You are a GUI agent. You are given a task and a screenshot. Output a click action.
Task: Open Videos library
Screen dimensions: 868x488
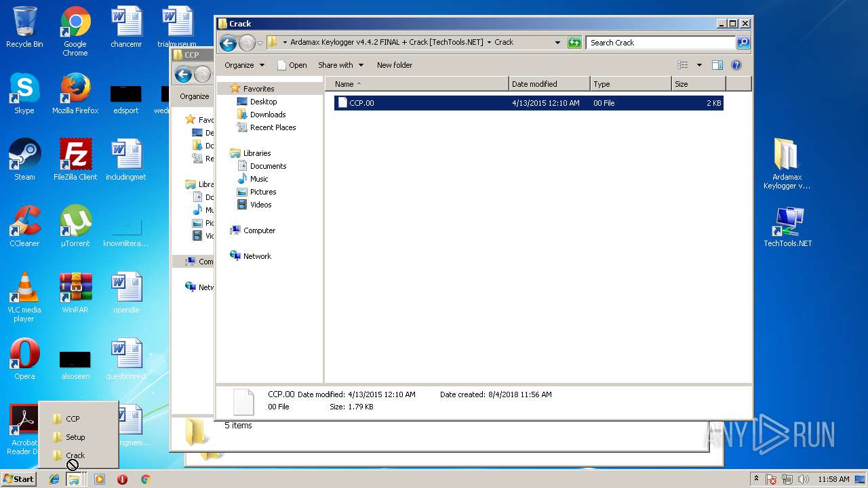click(x=260, y=205)
